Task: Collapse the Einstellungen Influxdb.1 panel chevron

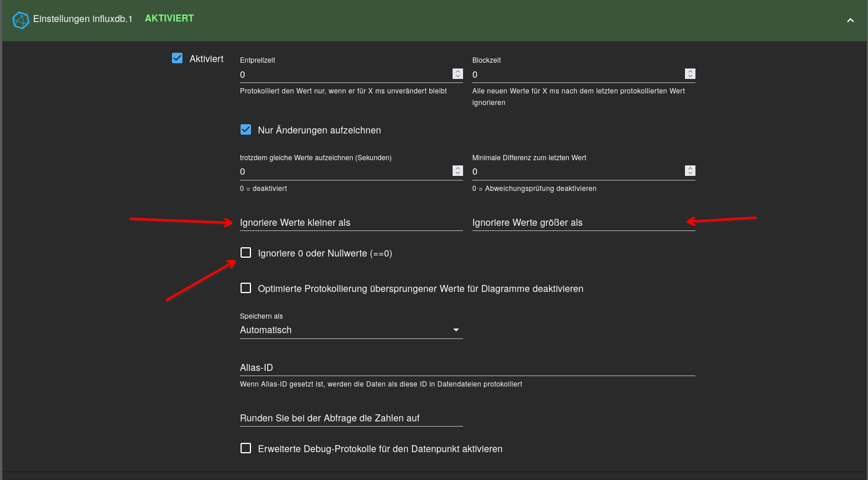Action: click(850, 20)
